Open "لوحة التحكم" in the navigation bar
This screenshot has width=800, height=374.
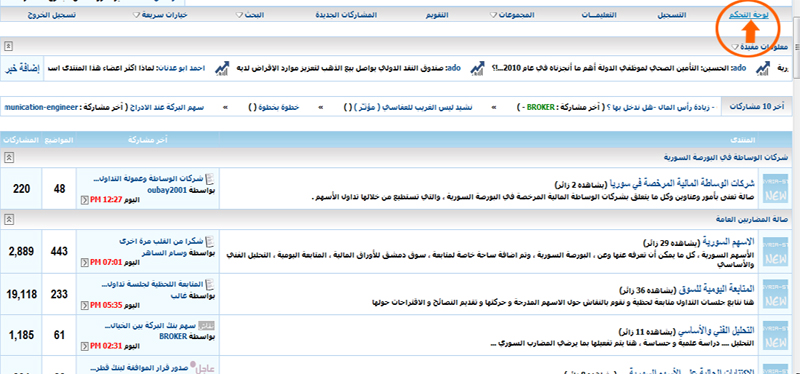(x=747, y=15)
